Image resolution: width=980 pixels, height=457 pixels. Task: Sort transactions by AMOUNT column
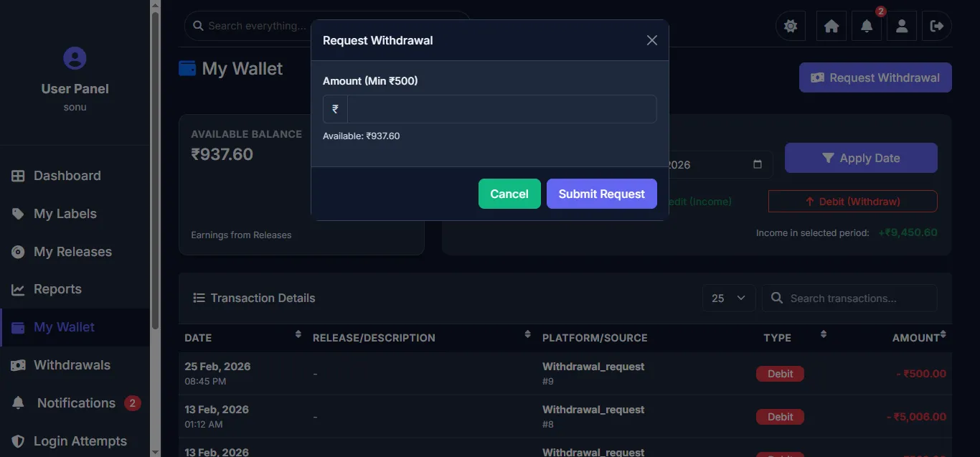(x=892, y=337)
